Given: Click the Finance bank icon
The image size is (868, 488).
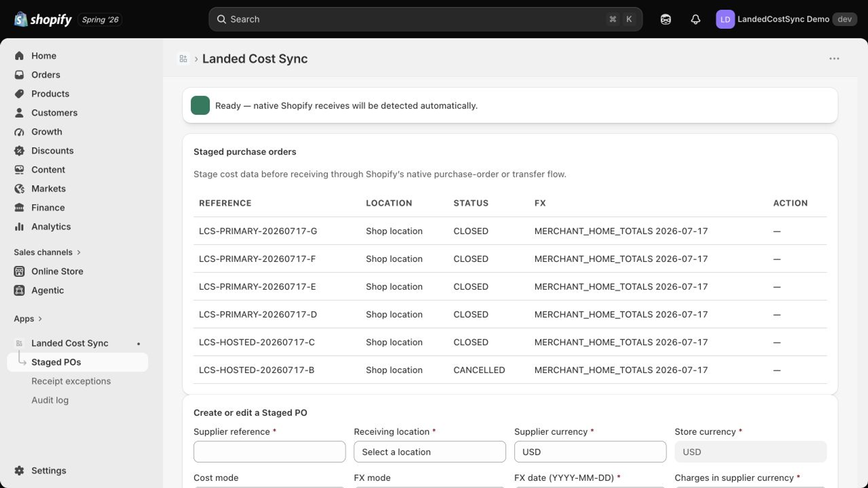Looking at the screenshot, I should [x=20, y=208].
